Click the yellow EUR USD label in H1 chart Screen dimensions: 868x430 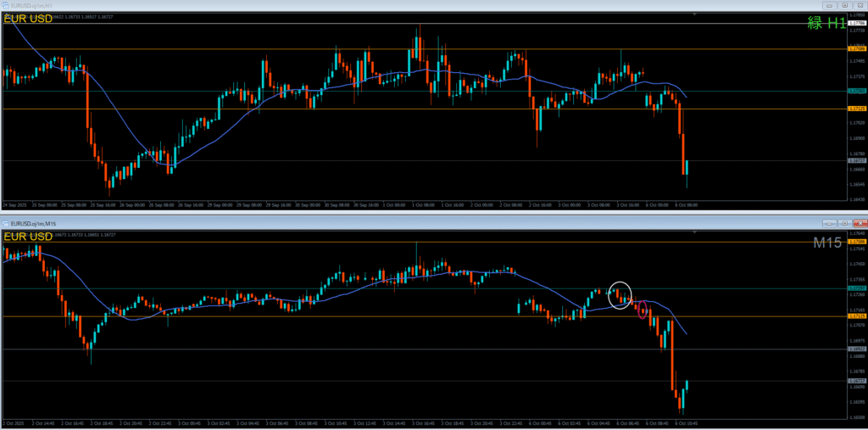coord(28,19)
